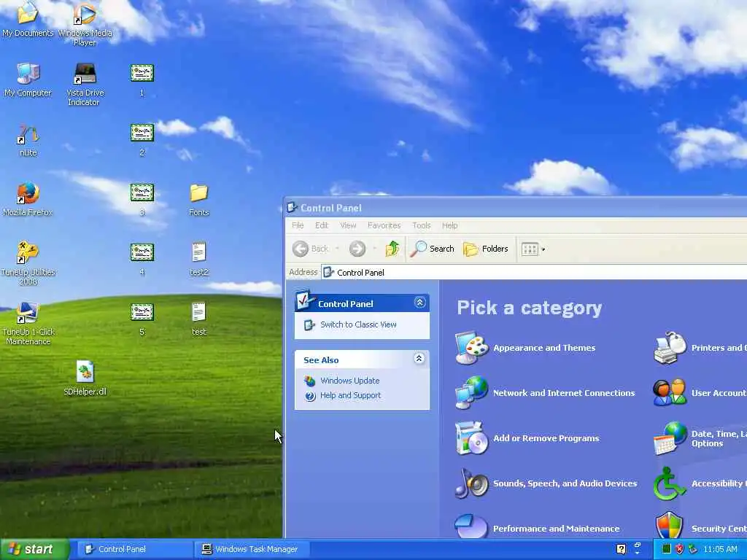
Task: Open the Favorites menu
Action: (384, 225)
